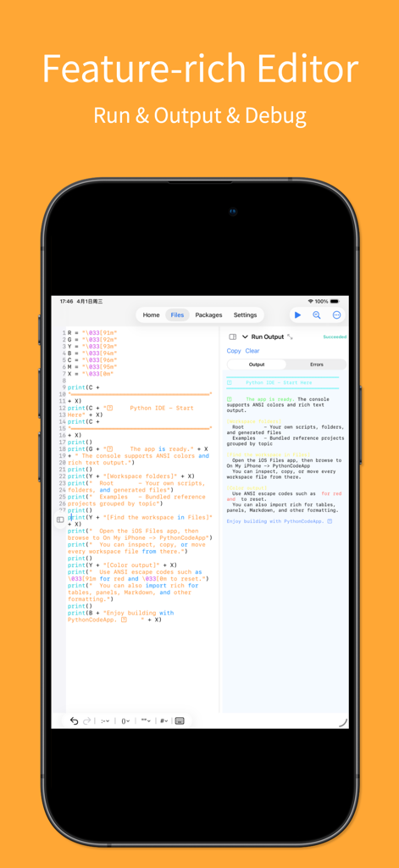Open the colon snippet dropdown
The width and height of the screenshot is (399, 868).
pyautogui.click(x=105, y=721)
